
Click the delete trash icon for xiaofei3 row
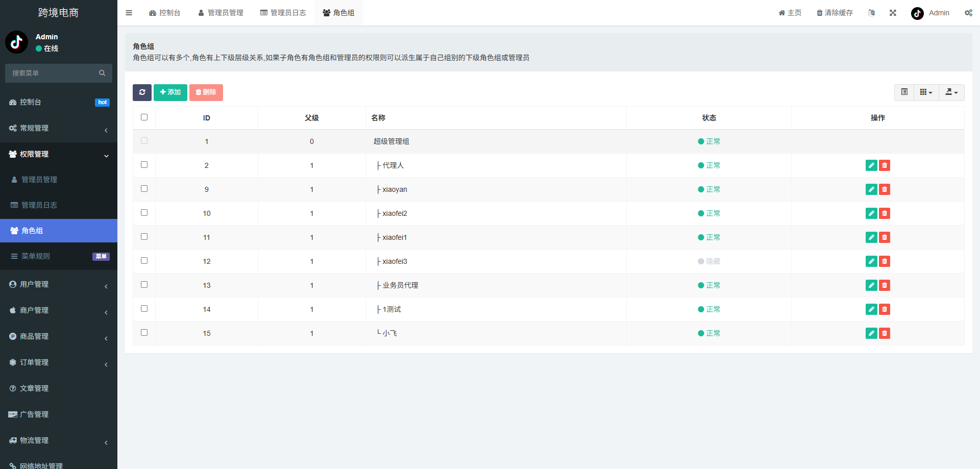coord(885,261)
